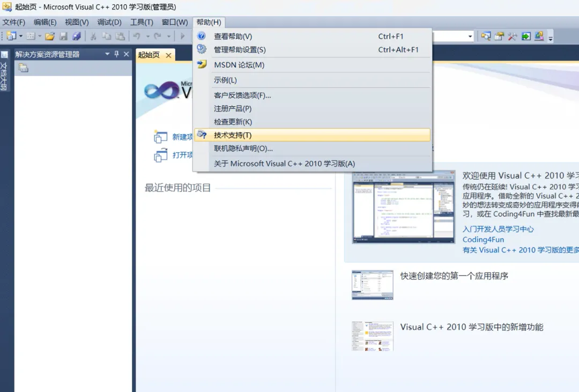Click the Redo arrow icon

158,36
